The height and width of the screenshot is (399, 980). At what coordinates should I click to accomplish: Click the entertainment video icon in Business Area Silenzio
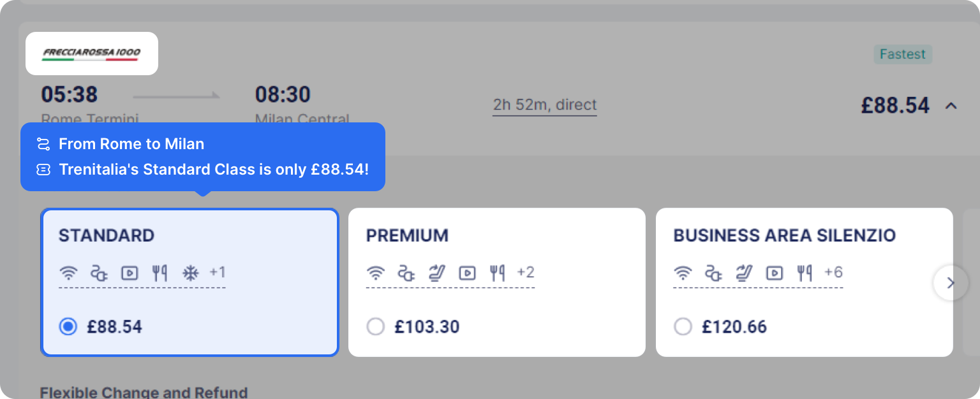(x=775, y=273)
